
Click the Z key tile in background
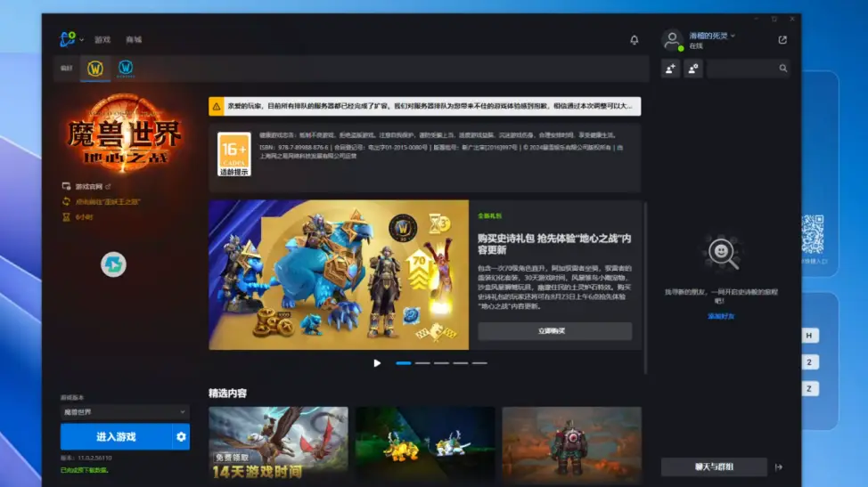[809, 388]
